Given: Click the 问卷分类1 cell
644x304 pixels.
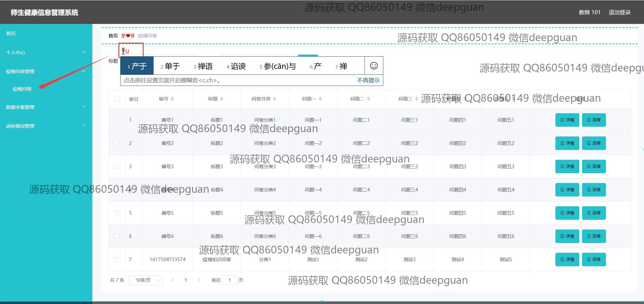Looking at the screenshot, I should [x=265, y=120].
